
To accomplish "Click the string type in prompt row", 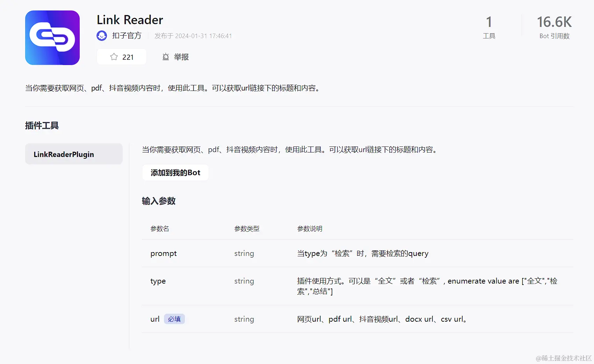I will coord(244,254).
